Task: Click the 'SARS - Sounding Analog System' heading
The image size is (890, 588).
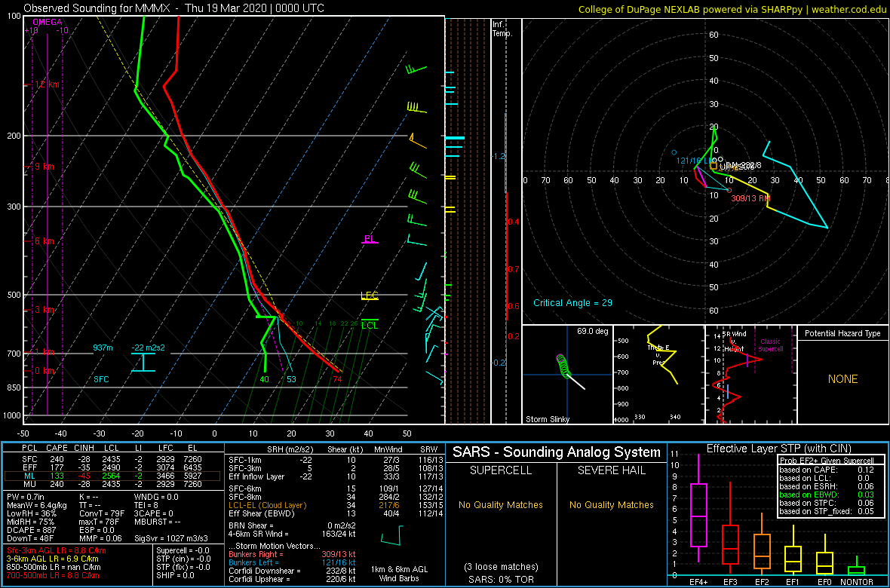Action: [x=557, y=452]
